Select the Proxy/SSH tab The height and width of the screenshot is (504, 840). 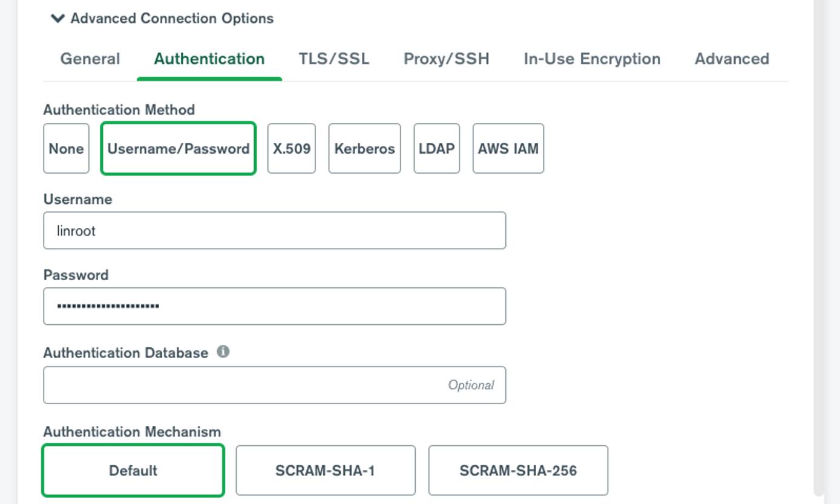point(447,59)
